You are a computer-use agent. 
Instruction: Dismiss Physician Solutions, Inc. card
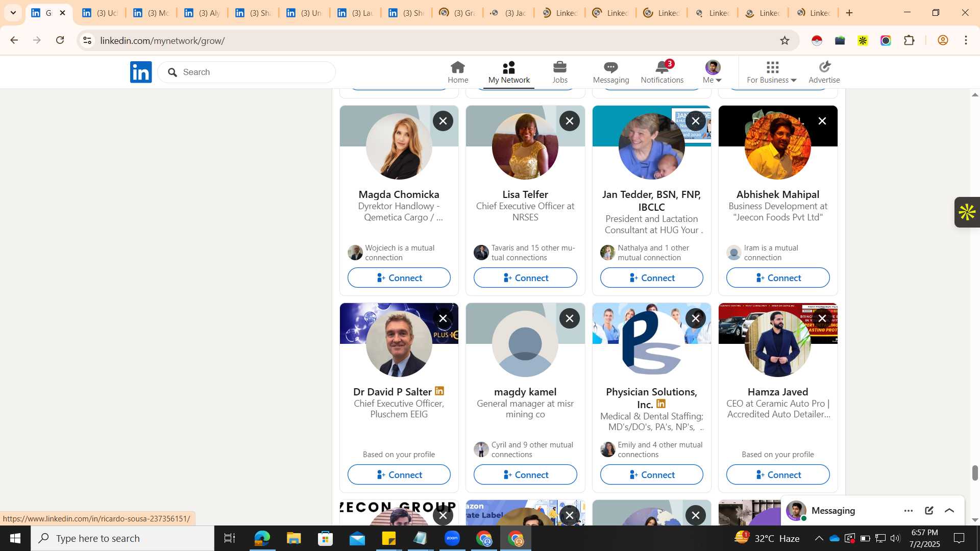[x=696, y=318]
